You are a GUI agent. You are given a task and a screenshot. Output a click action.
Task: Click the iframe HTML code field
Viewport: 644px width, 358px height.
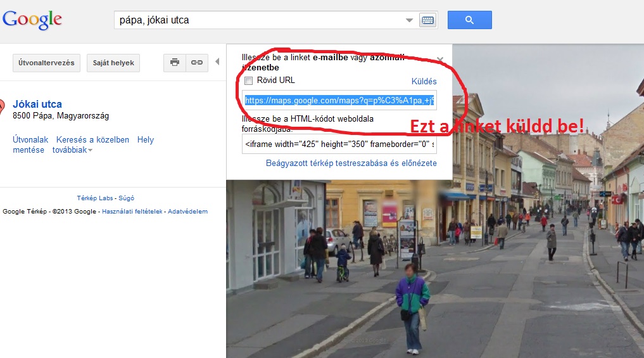click(339, 144)
